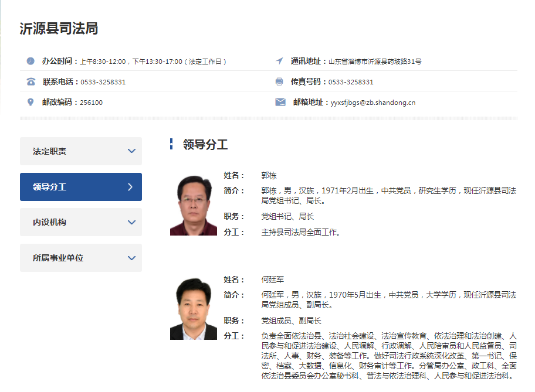Open the 法定职责 sidebar section

(x=50, y=151)
